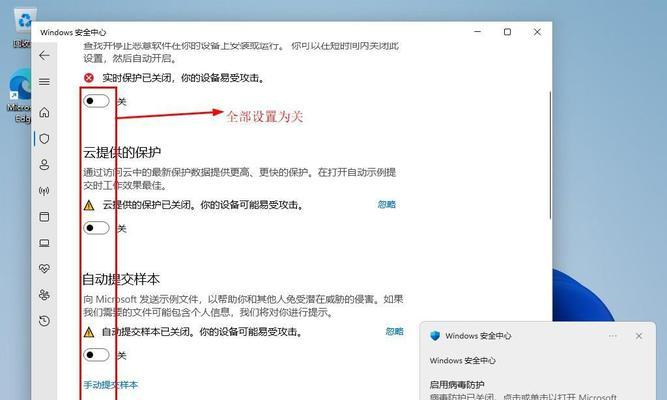Open the hamburger navigation menu
Screen dimensions: 667x400
click(44, 81)
